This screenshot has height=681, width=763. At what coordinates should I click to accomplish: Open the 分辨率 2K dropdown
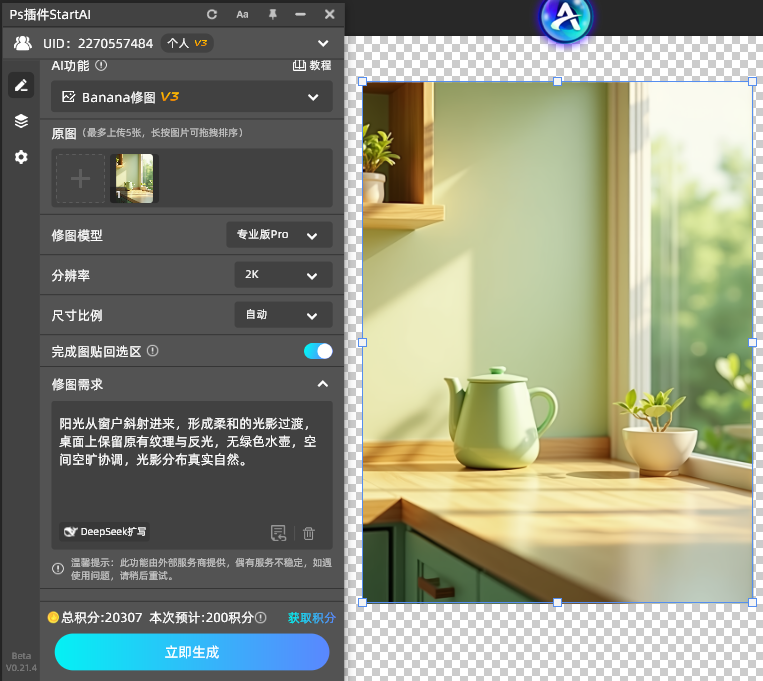point(284,275)
